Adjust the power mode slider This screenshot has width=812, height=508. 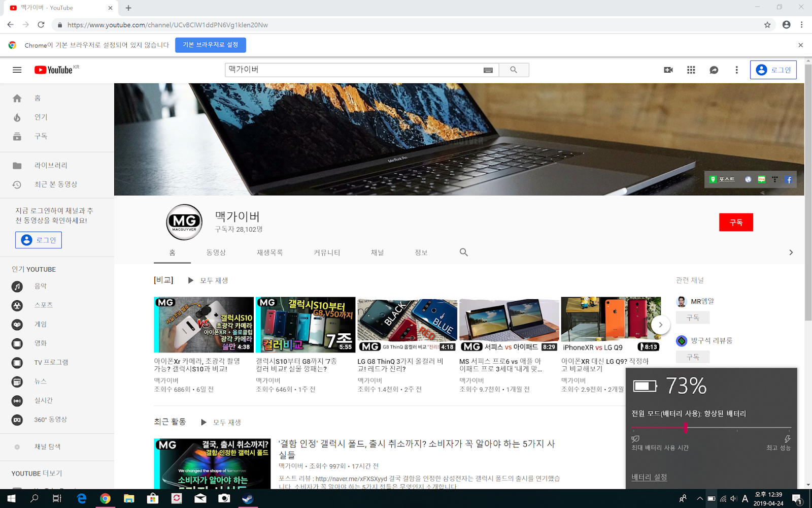(686, 428)
